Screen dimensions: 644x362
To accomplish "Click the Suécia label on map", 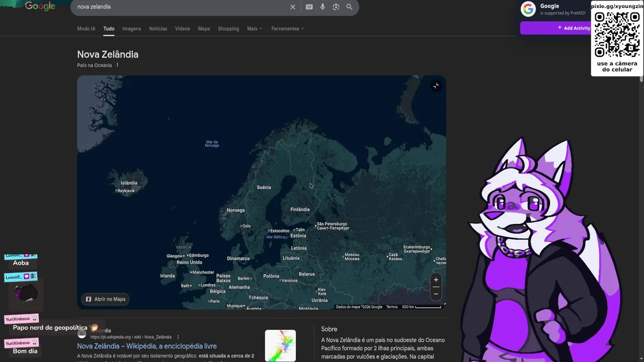I will point(264,188).
